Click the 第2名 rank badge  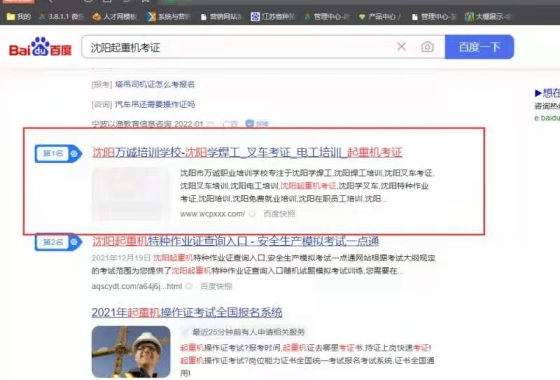tap(58, 242)
